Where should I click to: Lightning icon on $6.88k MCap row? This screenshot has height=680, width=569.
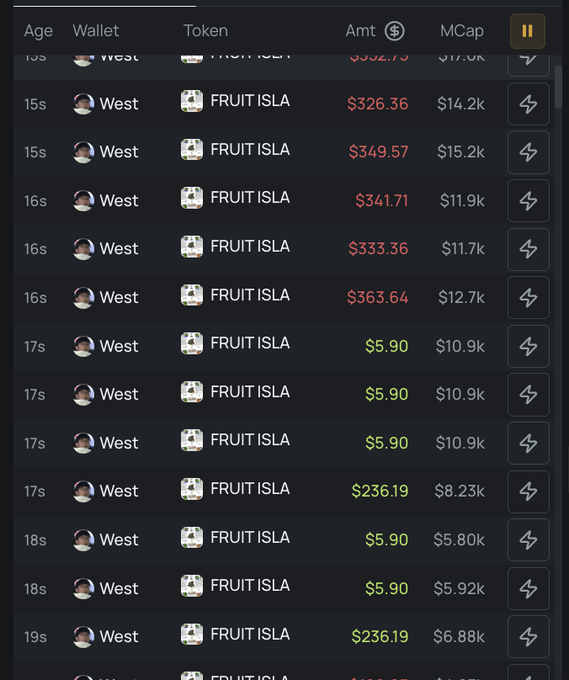pos(528,637)
